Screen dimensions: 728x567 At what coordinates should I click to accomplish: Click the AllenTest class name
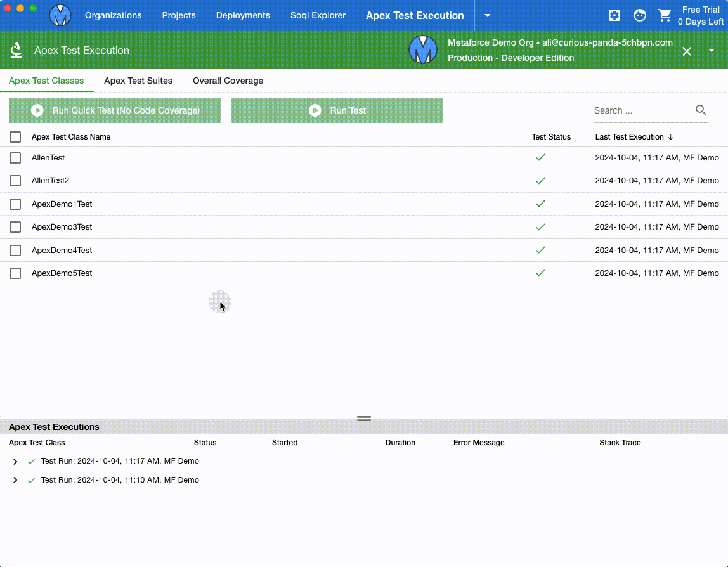(x=48, y=158)
